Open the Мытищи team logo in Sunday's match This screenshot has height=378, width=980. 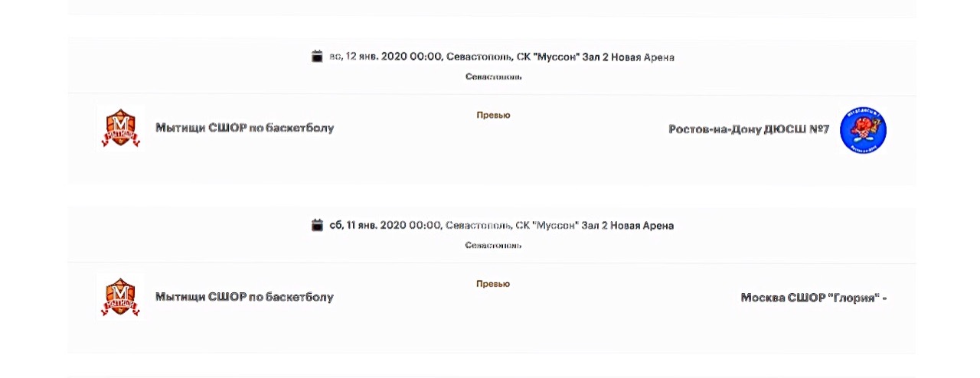point(121,128)
